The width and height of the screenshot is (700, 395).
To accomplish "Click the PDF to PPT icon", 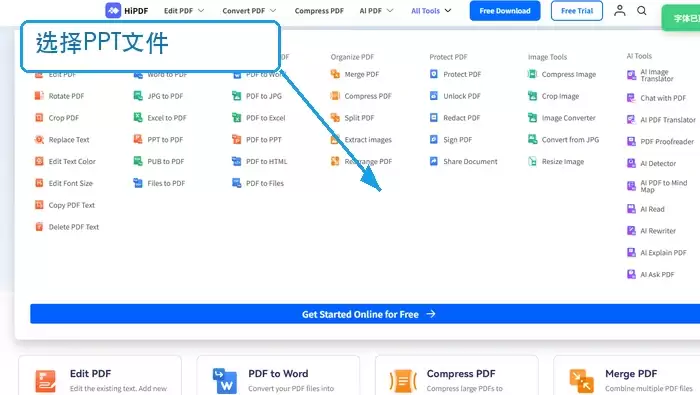I will click(237, 139).
